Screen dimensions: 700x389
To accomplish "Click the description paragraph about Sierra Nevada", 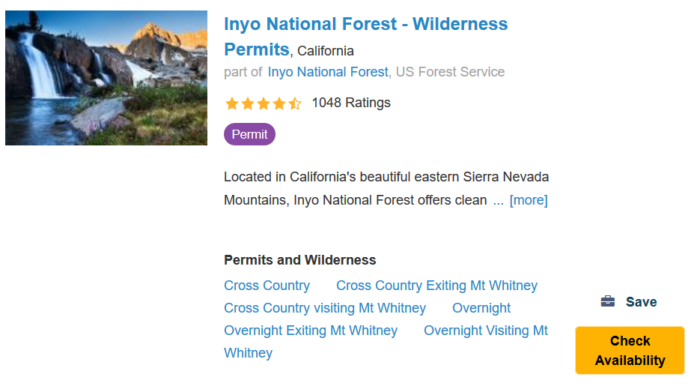I will [386, 188].
